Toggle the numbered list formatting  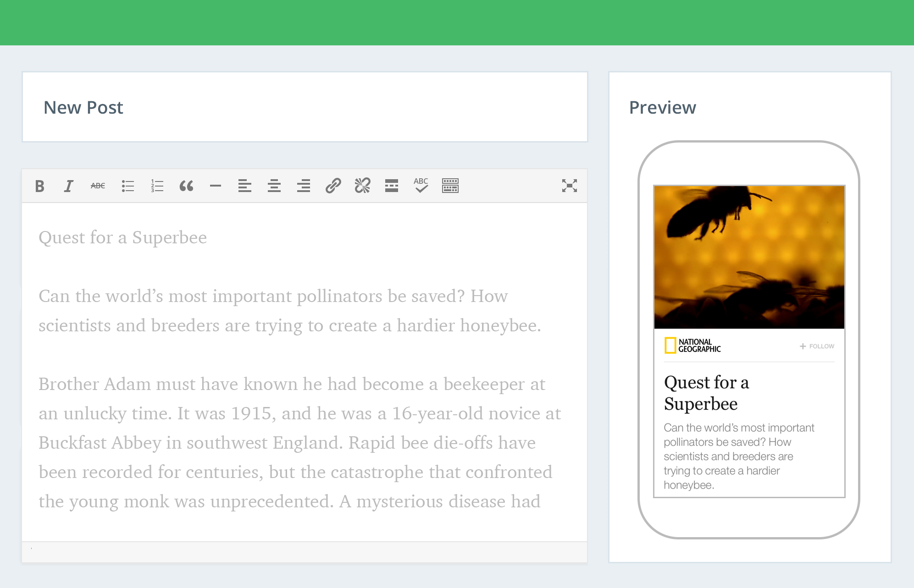(156, 186)
